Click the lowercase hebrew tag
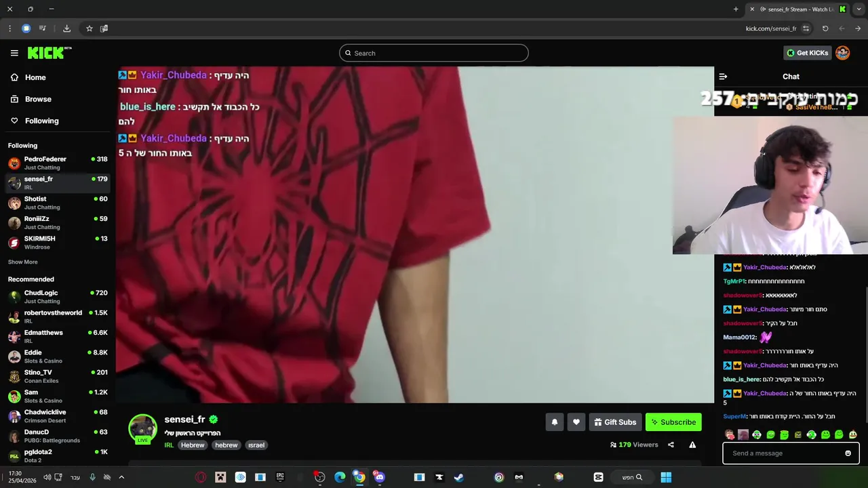 226,445
